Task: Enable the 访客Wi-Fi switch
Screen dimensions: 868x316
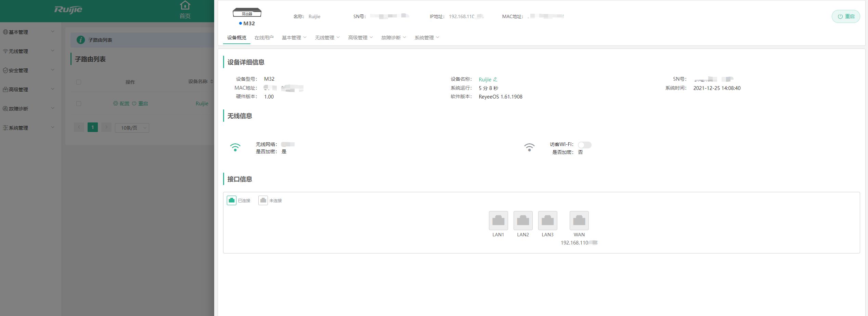Action: point(585,145)
